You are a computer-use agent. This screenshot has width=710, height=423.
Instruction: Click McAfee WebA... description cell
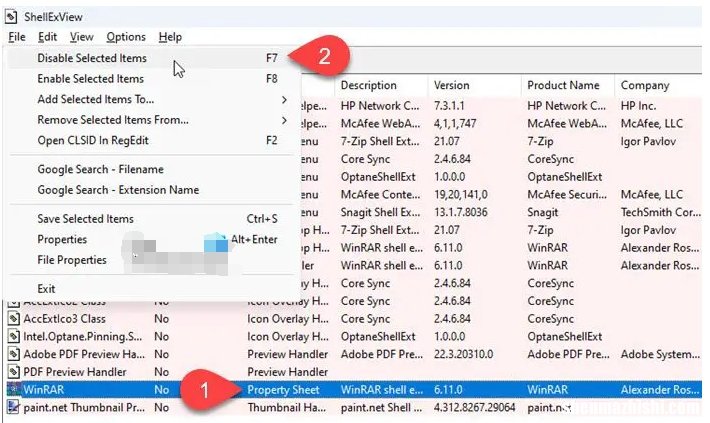[380, 124]
